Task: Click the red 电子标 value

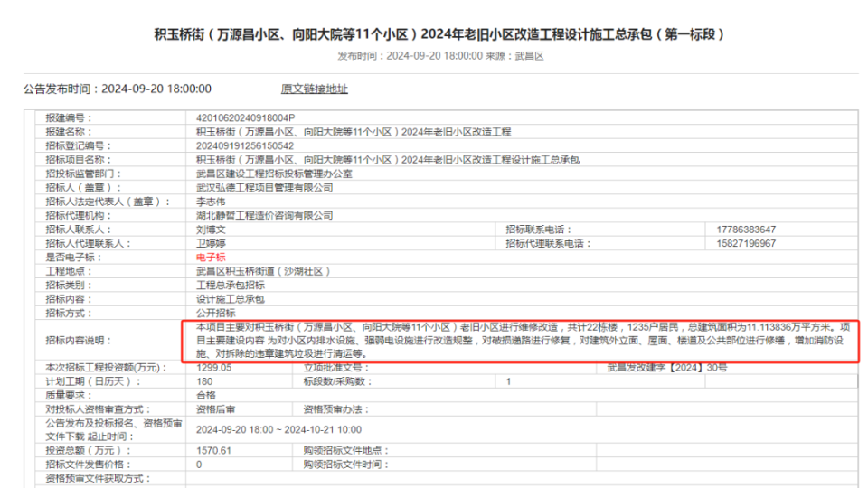Action: [x=211, y=258]
